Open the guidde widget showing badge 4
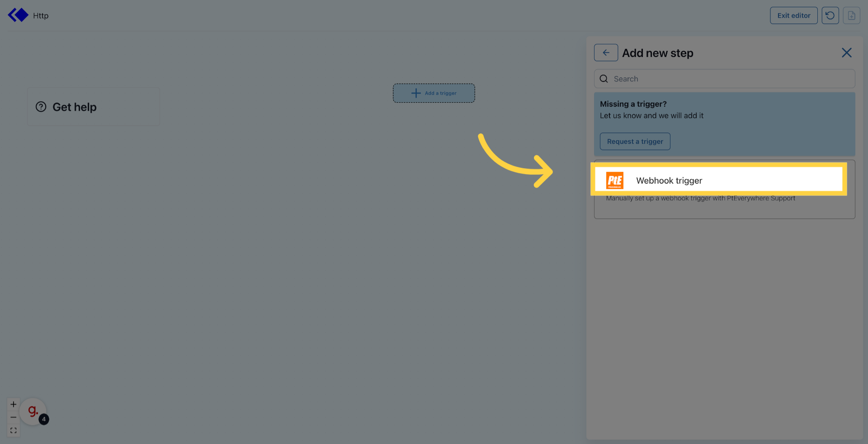This screenshot has width=868, height=444. 33,411
